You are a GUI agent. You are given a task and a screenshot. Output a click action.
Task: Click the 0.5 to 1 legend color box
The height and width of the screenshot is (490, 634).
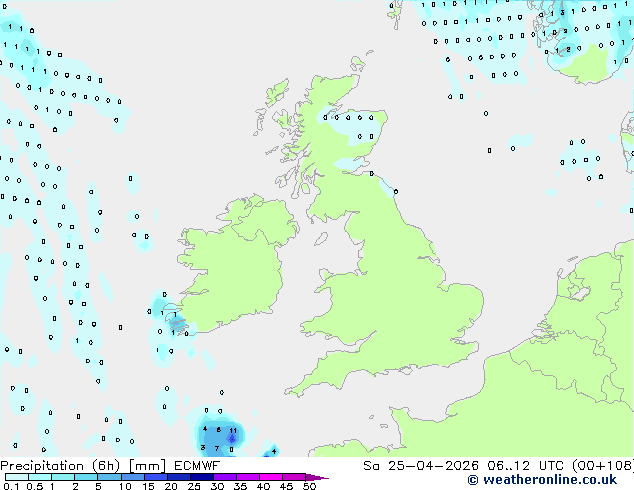[x=40, y=477]
